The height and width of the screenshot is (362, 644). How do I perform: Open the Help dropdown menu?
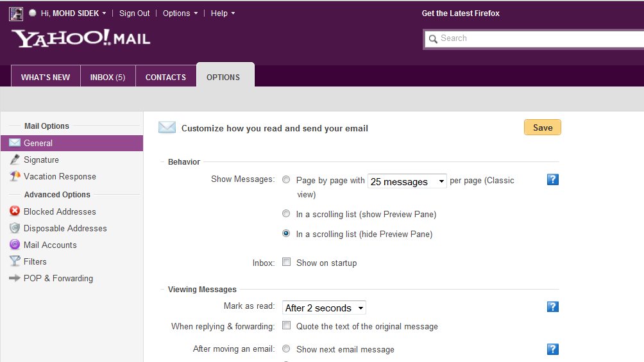tap(223, 13)
